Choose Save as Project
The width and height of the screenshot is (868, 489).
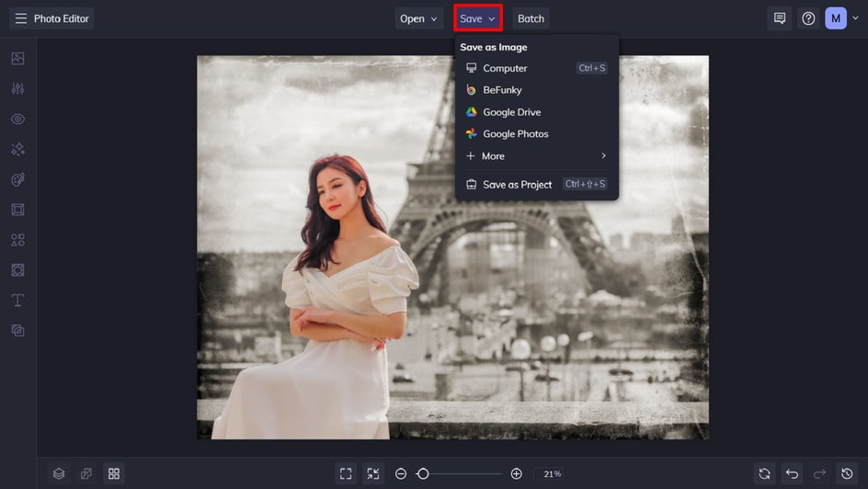[536, 184]
